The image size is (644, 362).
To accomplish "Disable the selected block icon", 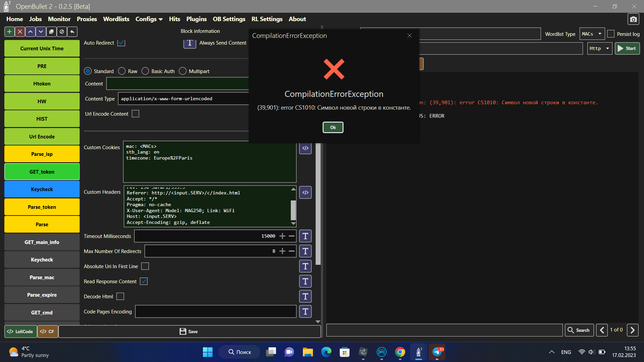I will pos(62,32).
